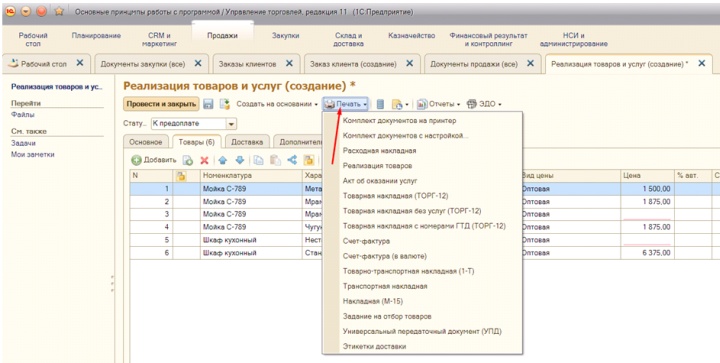This screenshot has height=363, width=720.
Task: Choose Комплект документов на принтер
Action: [x=399, y=121]
